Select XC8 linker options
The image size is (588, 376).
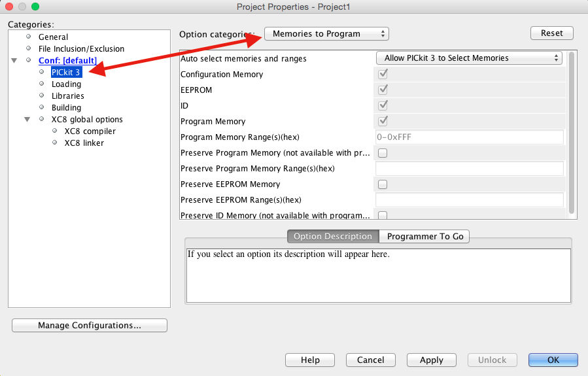coord(84,143)
